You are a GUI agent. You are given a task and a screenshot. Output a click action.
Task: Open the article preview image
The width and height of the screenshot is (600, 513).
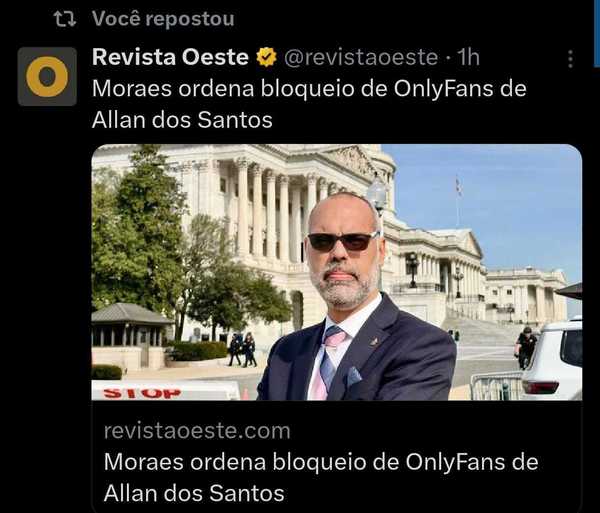(x=337, y=272)
